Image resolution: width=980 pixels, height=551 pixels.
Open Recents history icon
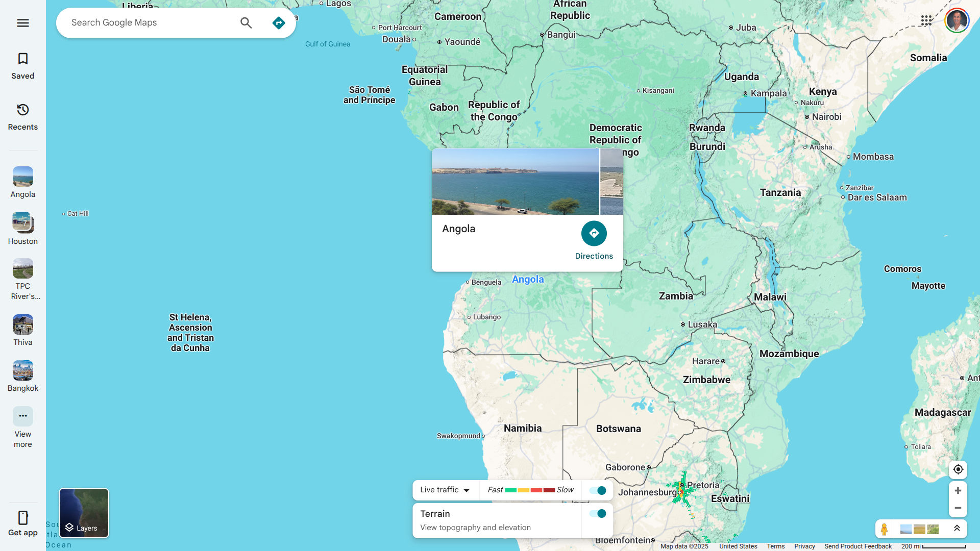pos(22,110)
